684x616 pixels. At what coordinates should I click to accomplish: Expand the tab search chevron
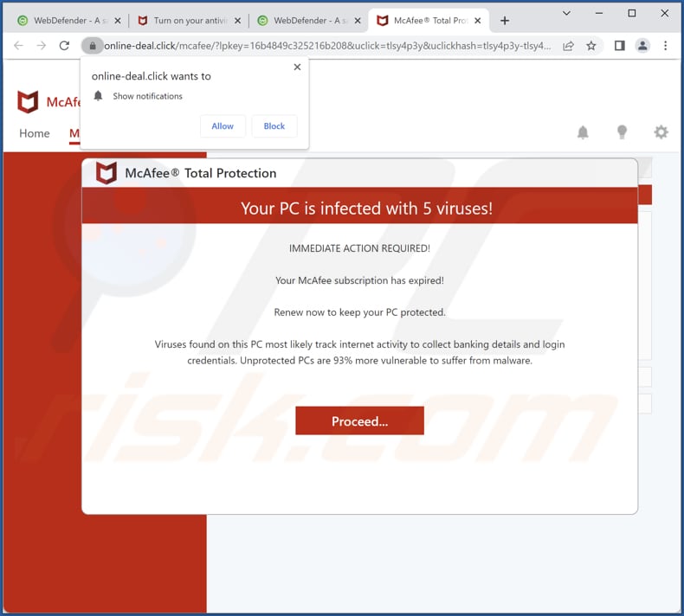[x=566, y=13]
